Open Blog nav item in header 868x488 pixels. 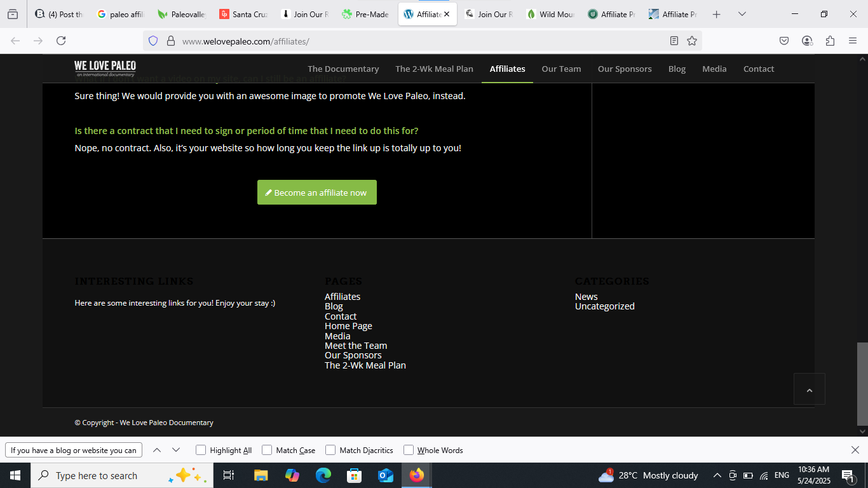coord(677,69)
